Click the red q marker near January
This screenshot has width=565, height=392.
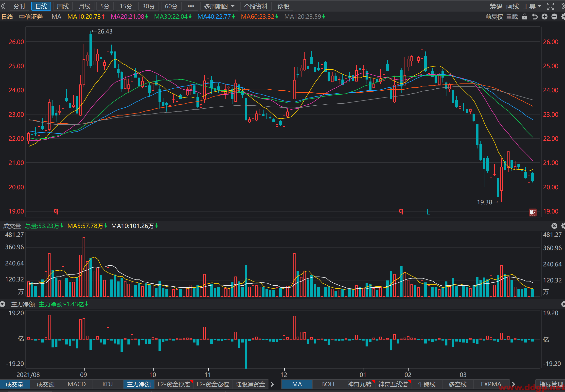pos(401,211)
